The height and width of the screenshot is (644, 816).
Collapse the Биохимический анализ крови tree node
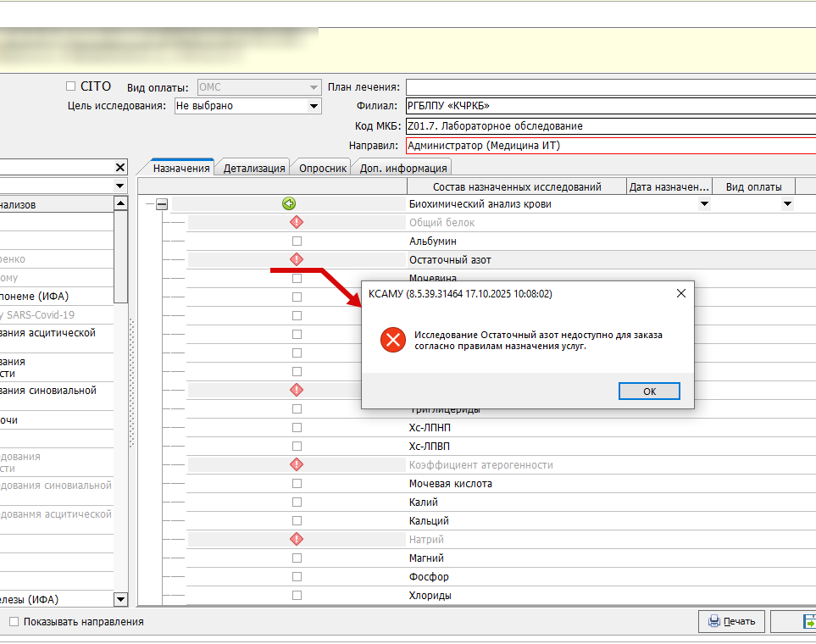coord(162,204)
